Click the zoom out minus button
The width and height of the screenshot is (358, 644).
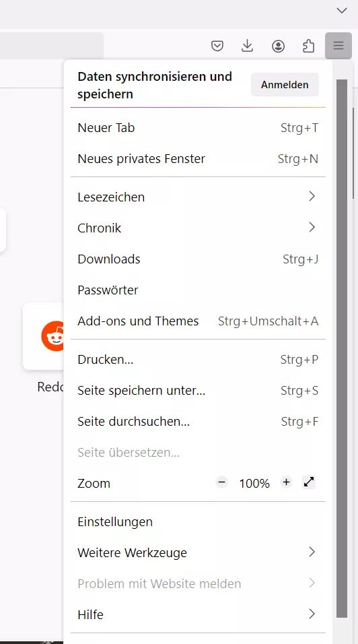coord(221,482)
